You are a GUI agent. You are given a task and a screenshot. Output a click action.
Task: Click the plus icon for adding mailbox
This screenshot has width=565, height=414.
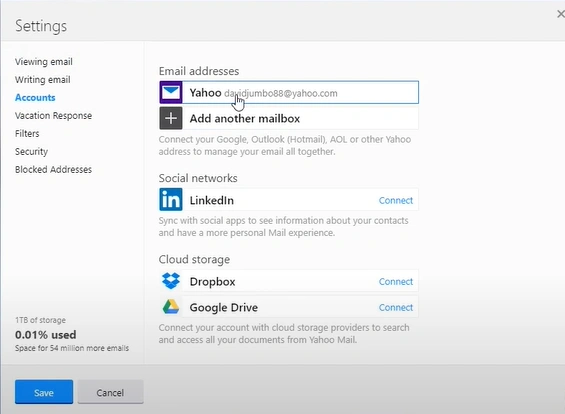click(x=171, y=118)
